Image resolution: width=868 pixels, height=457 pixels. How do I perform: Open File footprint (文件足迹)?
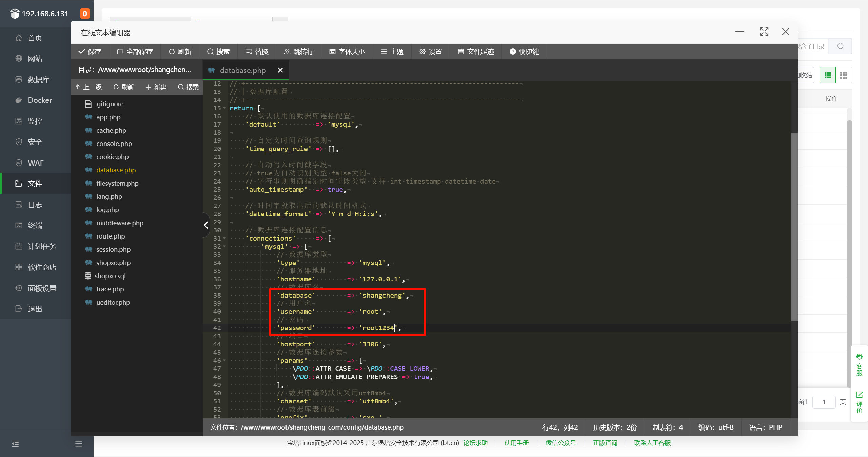point(476,52)
